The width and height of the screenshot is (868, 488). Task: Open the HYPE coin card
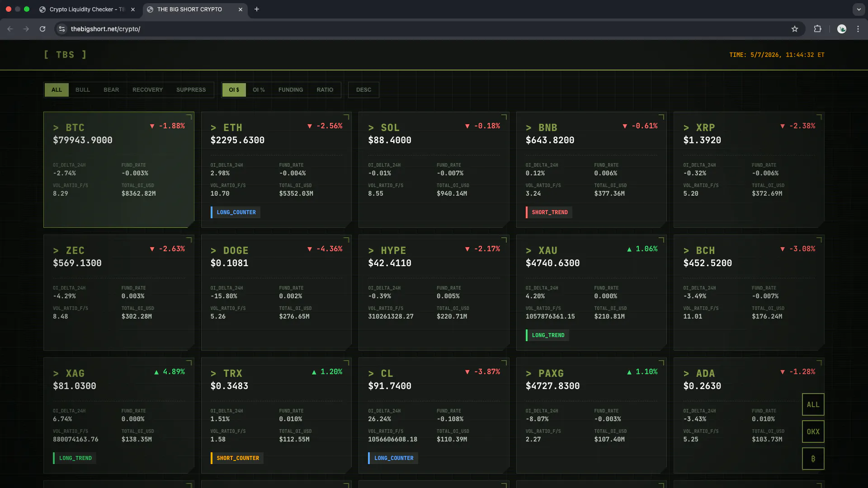click(434, 292)
